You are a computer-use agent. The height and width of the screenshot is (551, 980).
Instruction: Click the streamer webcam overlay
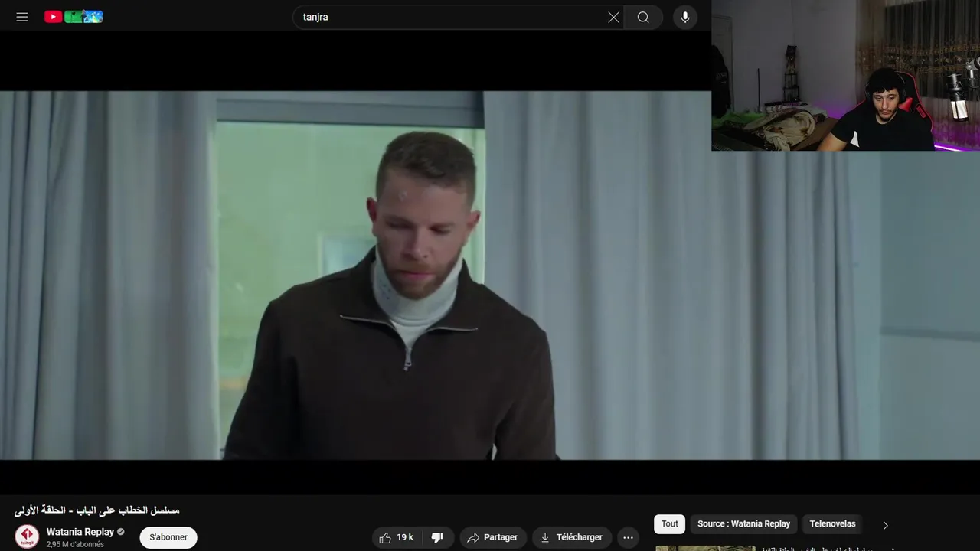[x=845, y=75]
